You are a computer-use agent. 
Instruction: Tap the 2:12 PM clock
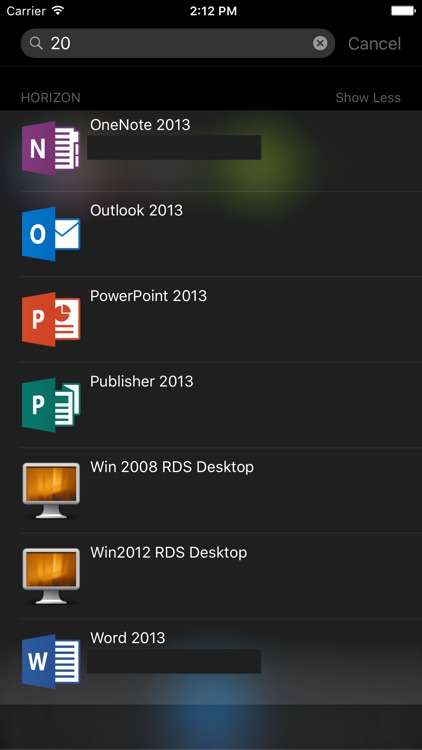click(x=213, y=11)
